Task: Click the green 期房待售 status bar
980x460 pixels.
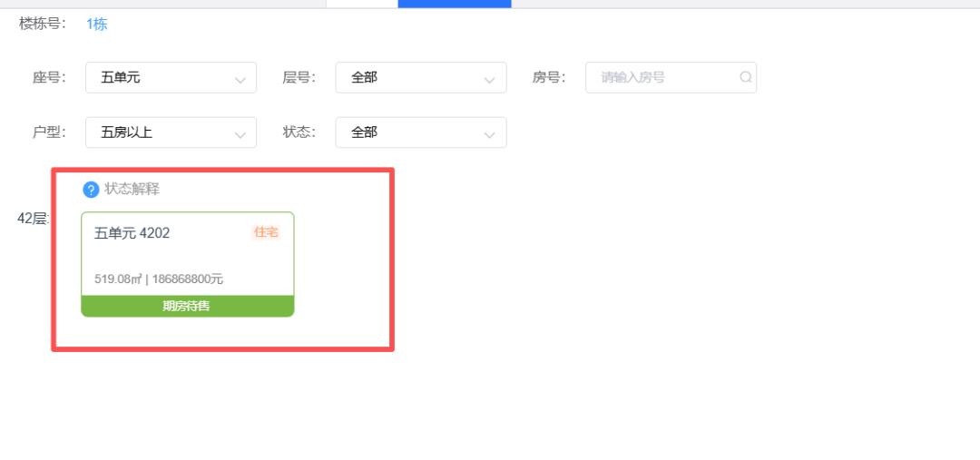Action: [x=187, y=307]
